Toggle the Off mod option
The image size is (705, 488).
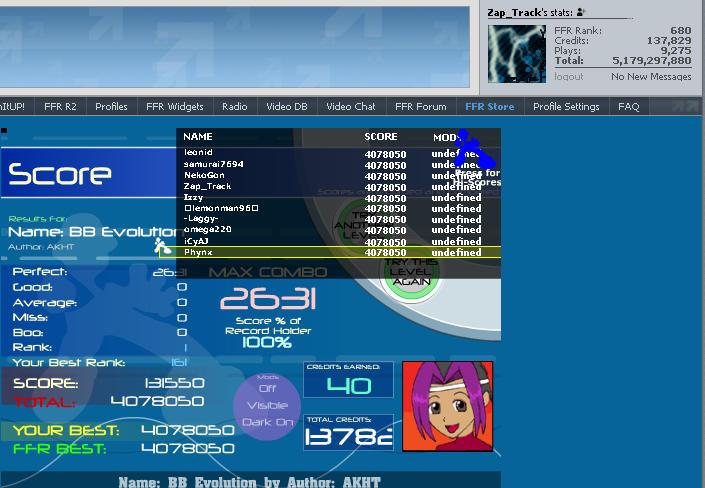tap(267, 389)
